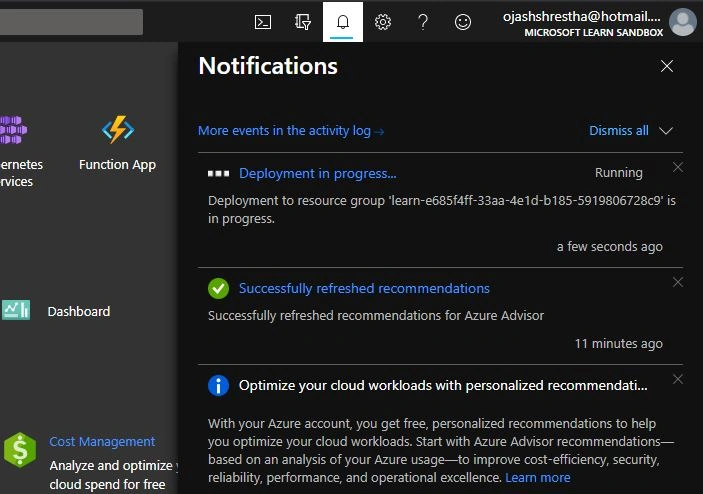
Task: Open portal Settings gear
Action: 383,22
